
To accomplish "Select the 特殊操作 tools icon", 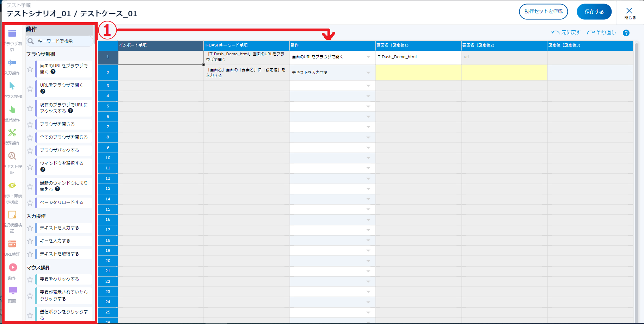I will 12,133.
